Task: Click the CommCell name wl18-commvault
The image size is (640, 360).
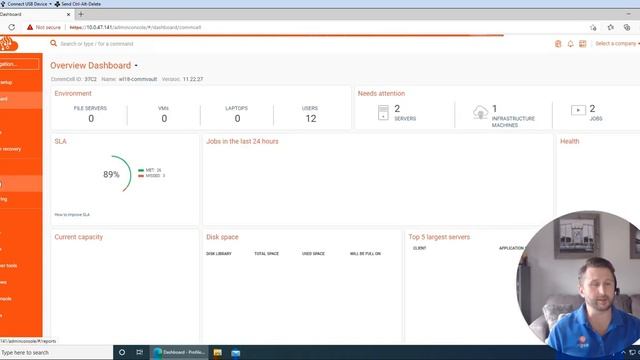Action: coord(138,79)
